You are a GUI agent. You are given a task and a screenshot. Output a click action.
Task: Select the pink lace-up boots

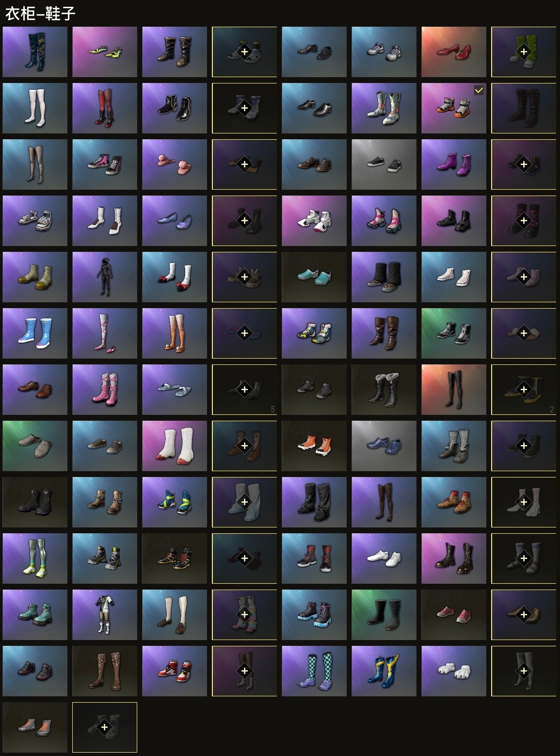[105, 390]
